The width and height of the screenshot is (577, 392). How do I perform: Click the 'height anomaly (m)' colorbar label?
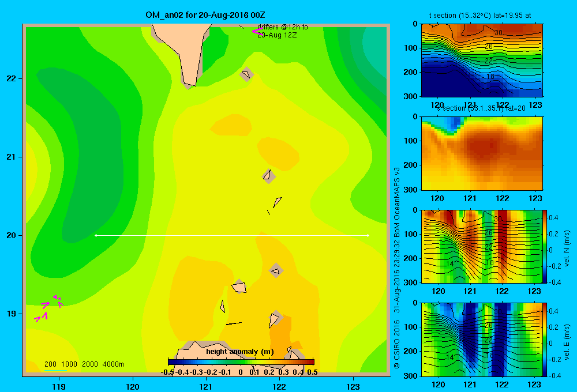[x=240, y=352]
